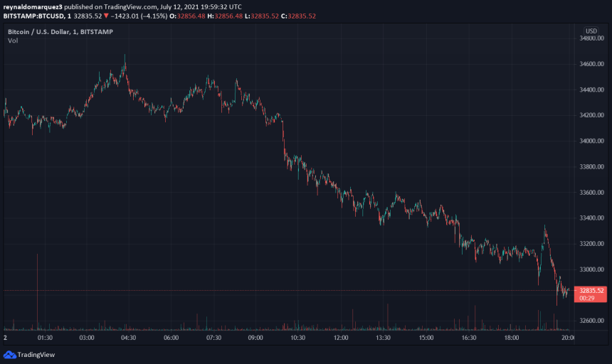Click the 03:00 time axis label
This screenshot has height=364, width=612.
tap(87, 338)
